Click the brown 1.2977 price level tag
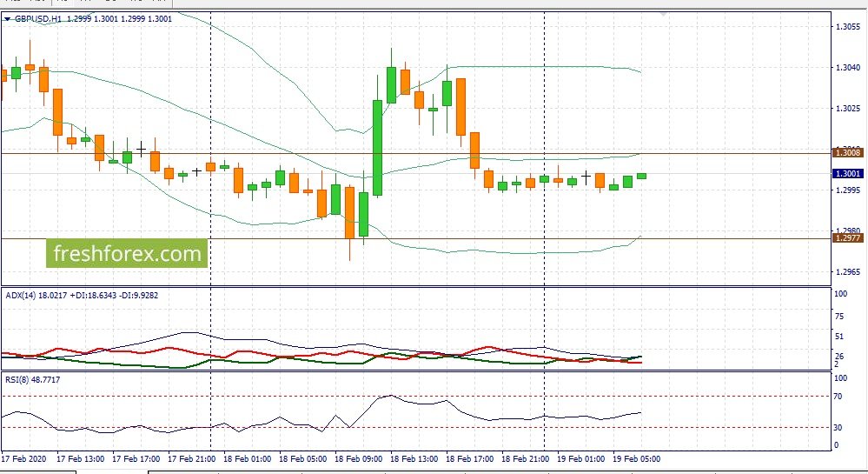868x474 pixels. coord(847,237)
